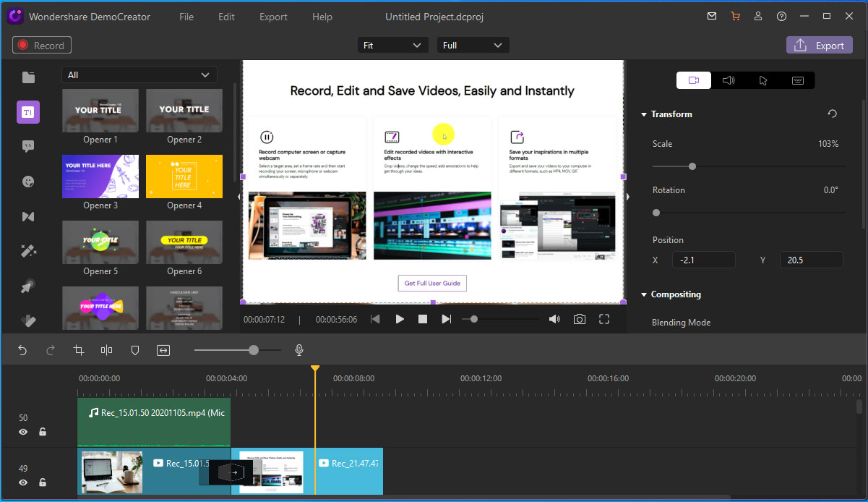The width and height of the screenshot is (868, 502).
Task: Toggle visibility of track 49
Action: click(23, 482)
